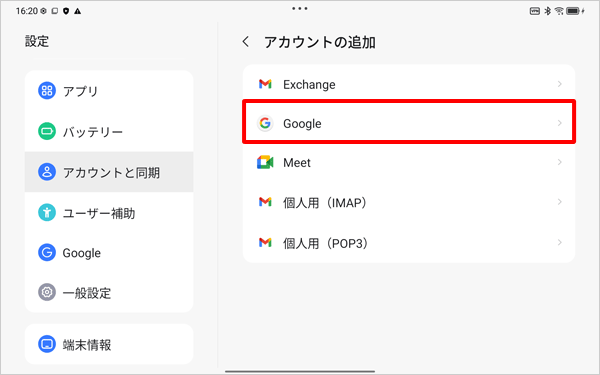Tap the 設定 title text
Image resolution: width=600 pixels, height=375 pixels.
pos(37,41)
